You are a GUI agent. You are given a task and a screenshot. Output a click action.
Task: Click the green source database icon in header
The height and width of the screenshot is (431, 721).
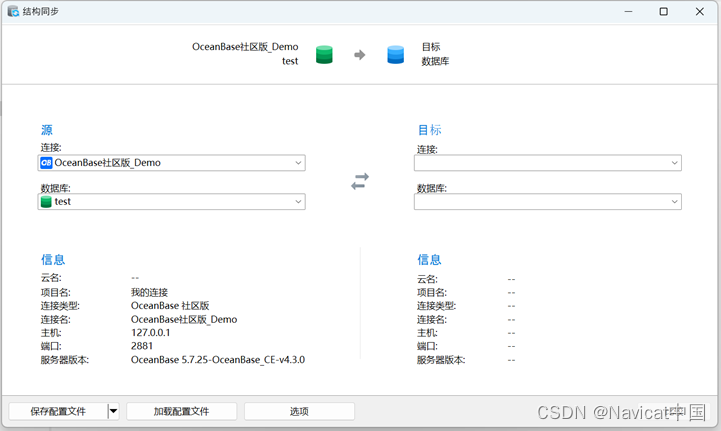324,54
